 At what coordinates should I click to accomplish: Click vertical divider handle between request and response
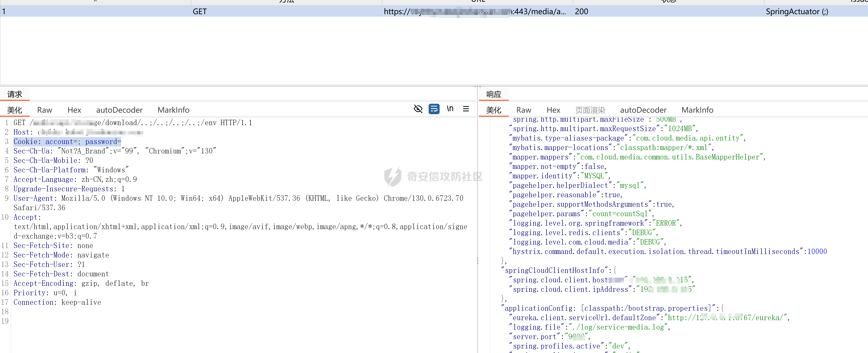(477, 260)
